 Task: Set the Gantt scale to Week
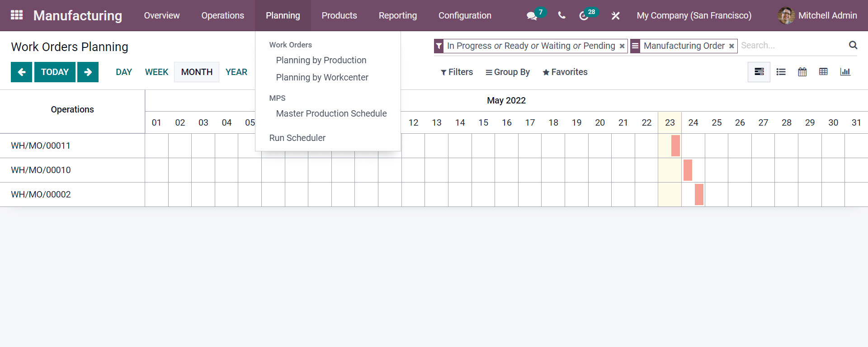(x=156, y=72)
